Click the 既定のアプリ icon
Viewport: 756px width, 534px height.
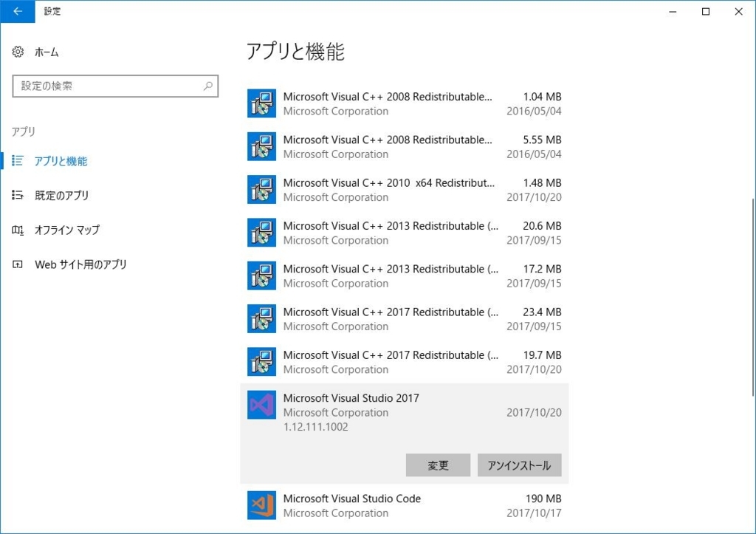click(18, 195)
